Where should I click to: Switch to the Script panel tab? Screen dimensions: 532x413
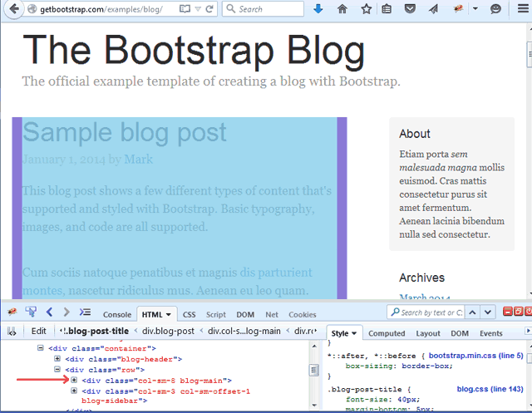(216, 315)
